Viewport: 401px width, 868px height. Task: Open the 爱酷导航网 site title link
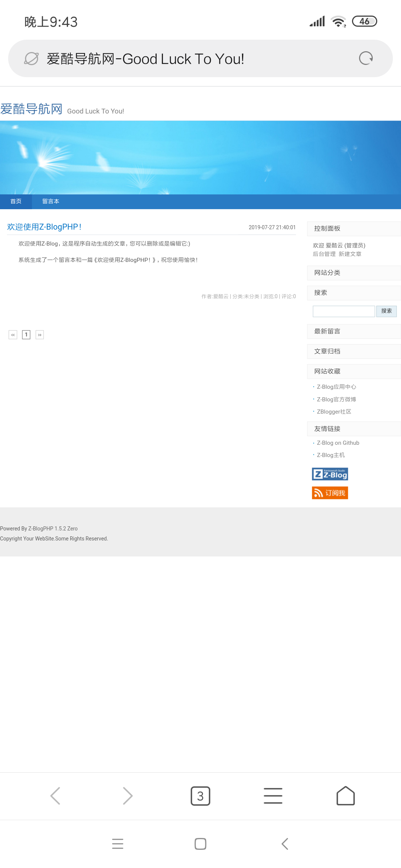pyautogui.click(x=31, y=109)
